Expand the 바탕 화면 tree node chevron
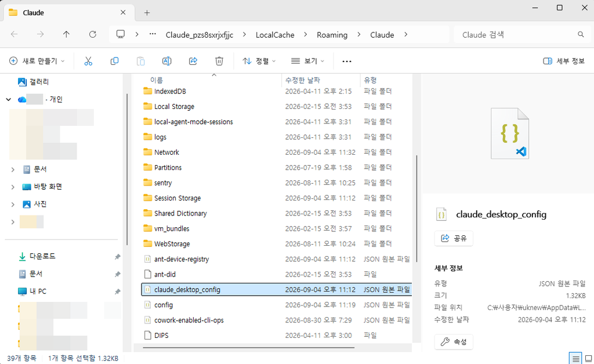The image size is (594, 364). point(13,187)
